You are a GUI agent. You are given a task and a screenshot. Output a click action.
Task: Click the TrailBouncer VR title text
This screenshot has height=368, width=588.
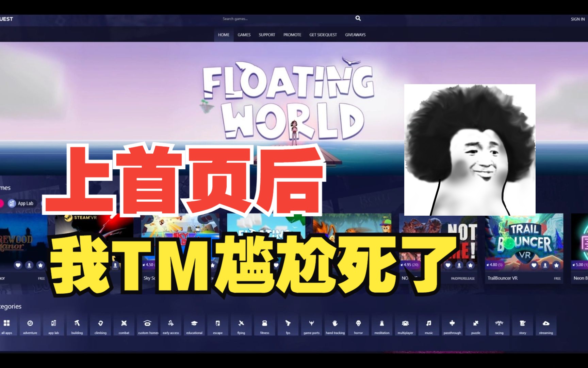(x=503, y=278)
